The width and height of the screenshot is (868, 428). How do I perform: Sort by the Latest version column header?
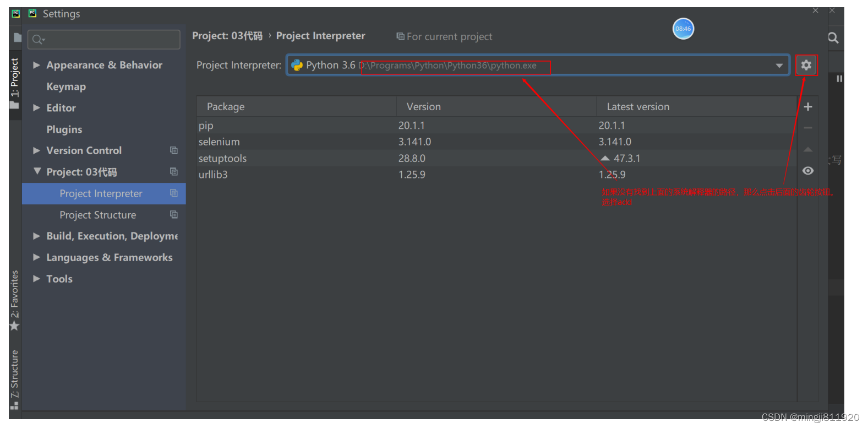[697, 106]
